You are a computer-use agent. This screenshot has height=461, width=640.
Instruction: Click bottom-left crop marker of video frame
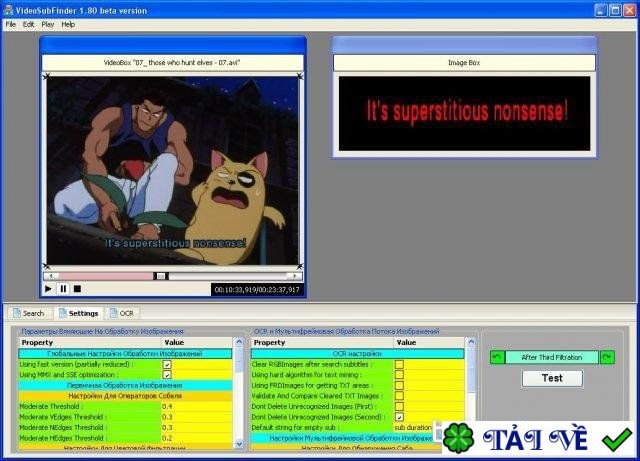point(47,267)
